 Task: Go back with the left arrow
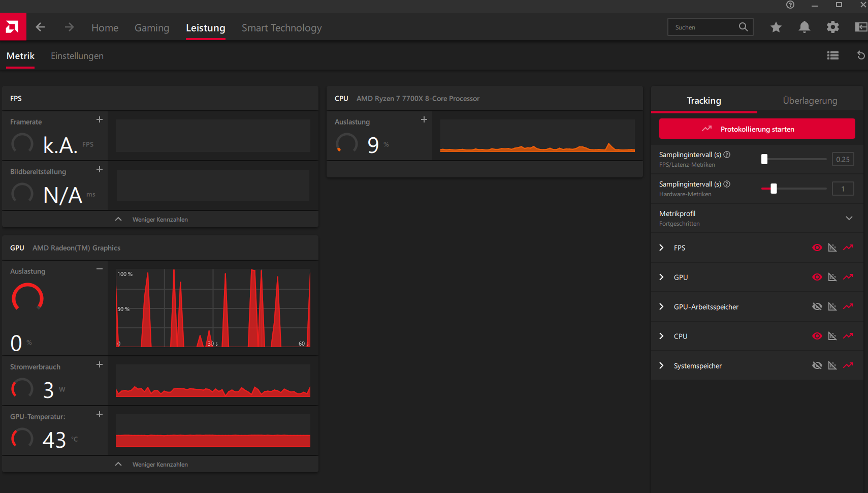point(40,27)
